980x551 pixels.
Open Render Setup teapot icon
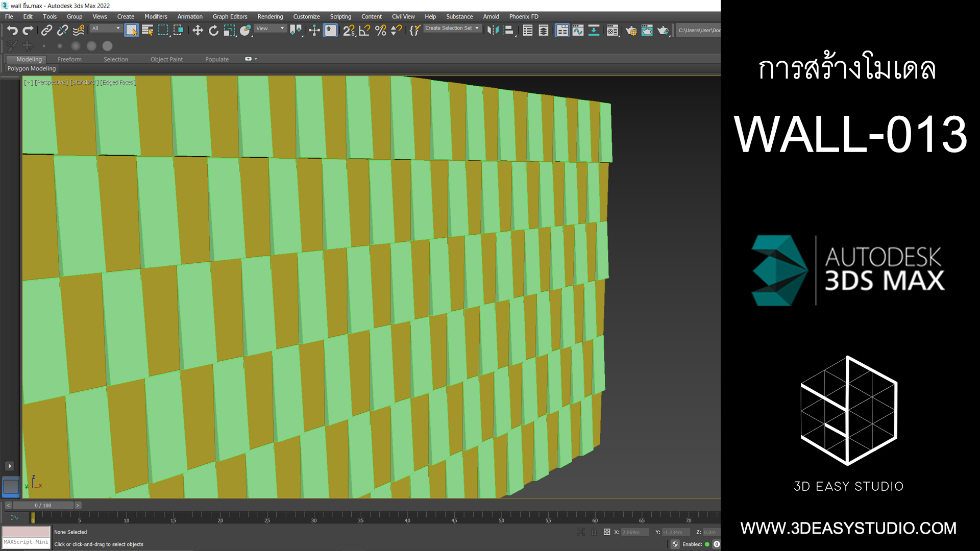[631, 31]
